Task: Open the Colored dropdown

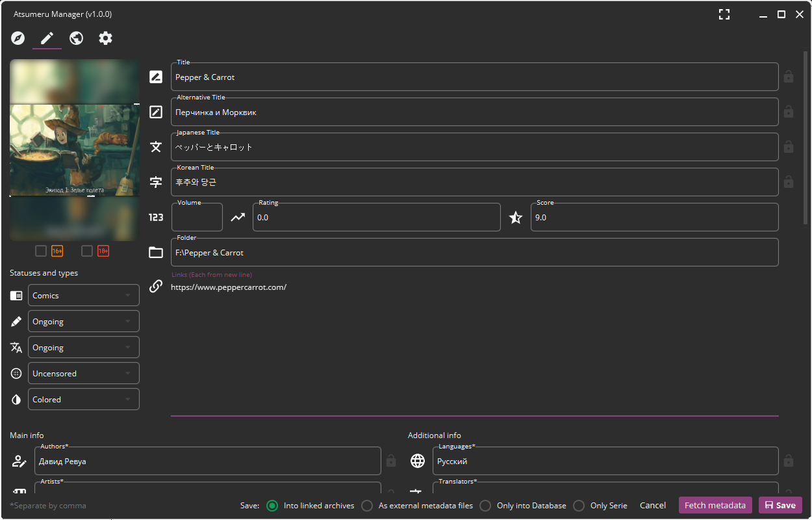Action: coord(84,399)
